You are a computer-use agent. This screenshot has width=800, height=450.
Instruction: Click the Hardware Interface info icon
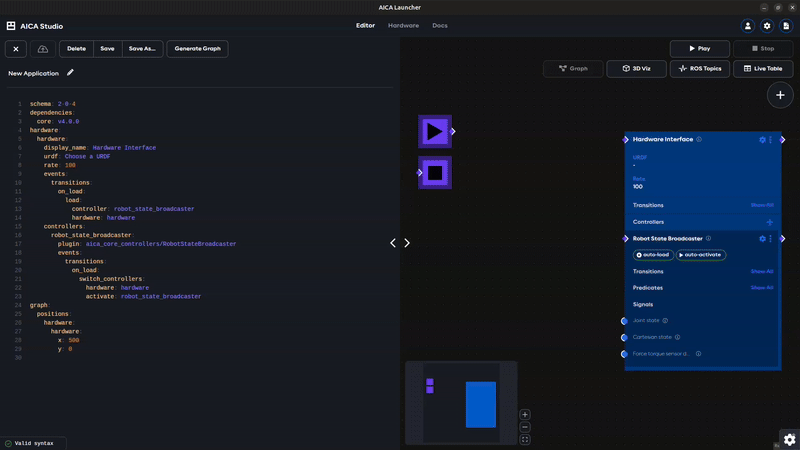point(699,139)
